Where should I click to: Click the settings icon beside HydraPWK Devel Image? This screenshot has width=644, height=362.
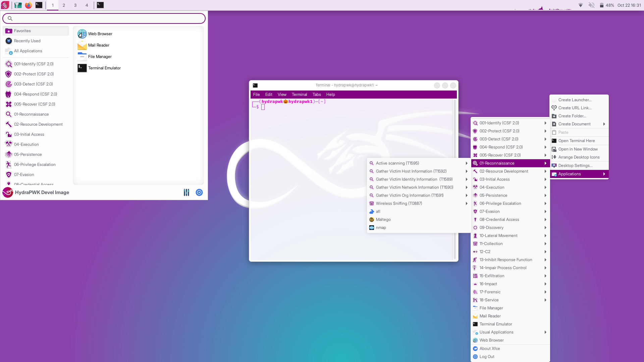point(186,192)
